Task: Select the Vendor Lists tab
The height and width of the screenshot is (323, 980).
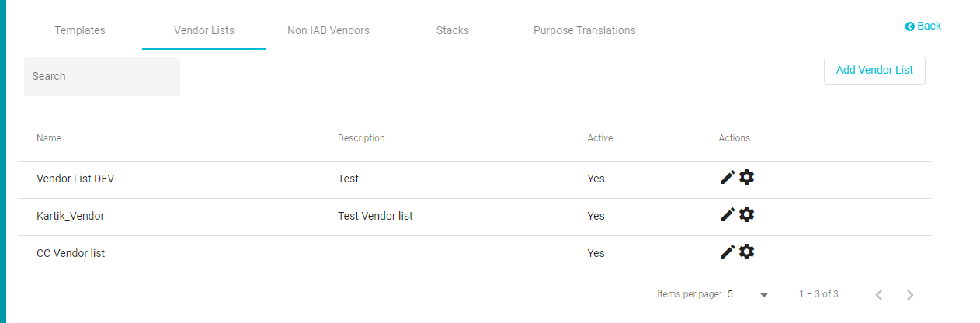Action: pyautogui.click(x=204, y=31)
